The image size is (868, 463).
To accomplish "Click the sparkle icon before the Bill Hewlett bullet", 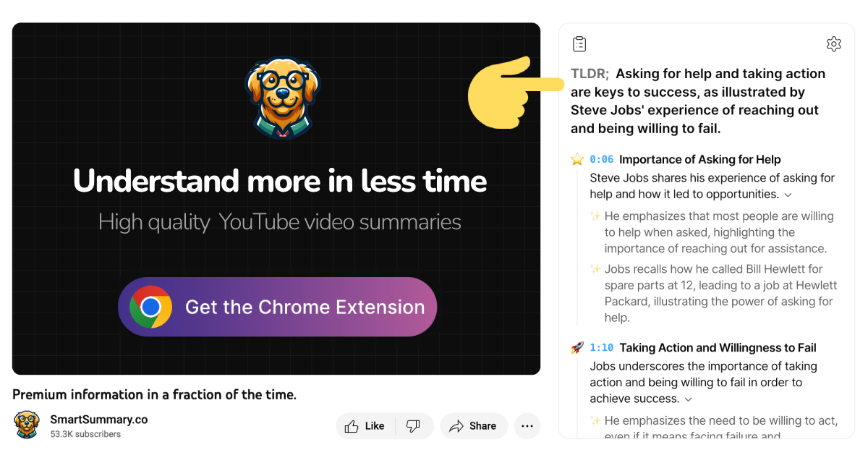I will coord(595,268).
